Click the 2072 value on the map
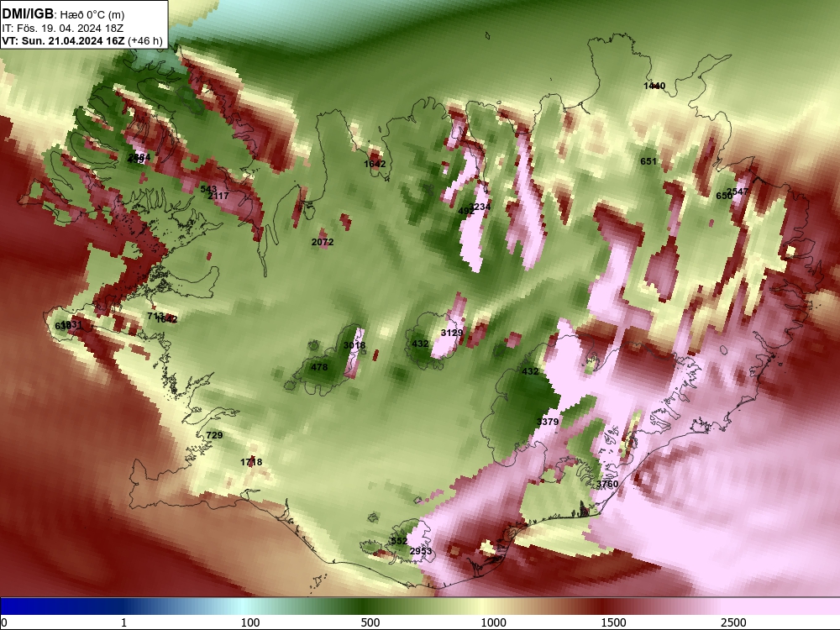This screenshot has width=840, height=630. pyautogui.click(x=323, y=242)
